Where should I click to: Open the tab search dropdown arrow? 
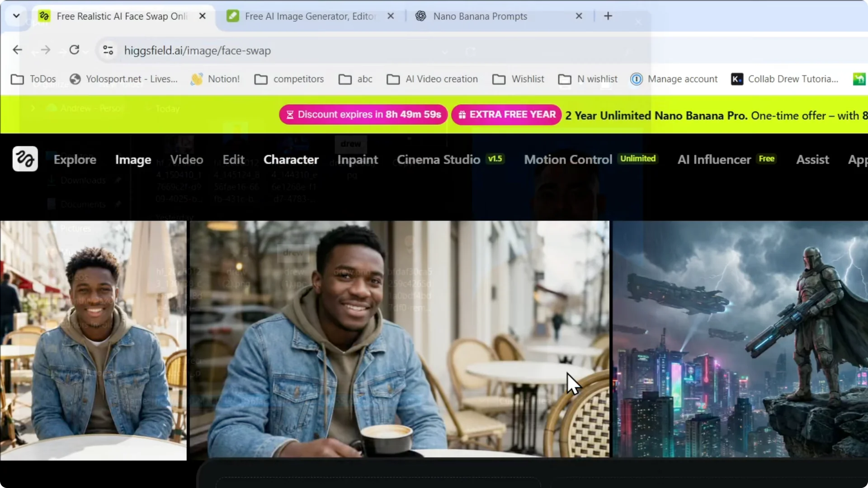pos(16,16)
